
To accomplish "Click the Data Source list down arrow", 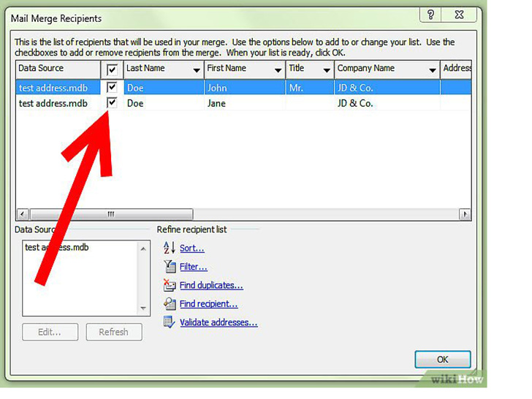I will click(x=143, y=308).
